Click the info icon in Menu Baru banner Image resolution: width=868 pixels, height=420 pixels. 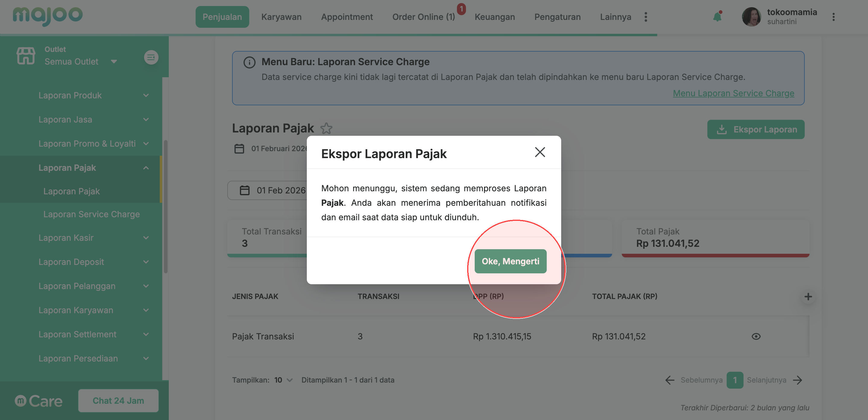pos(249,62)
